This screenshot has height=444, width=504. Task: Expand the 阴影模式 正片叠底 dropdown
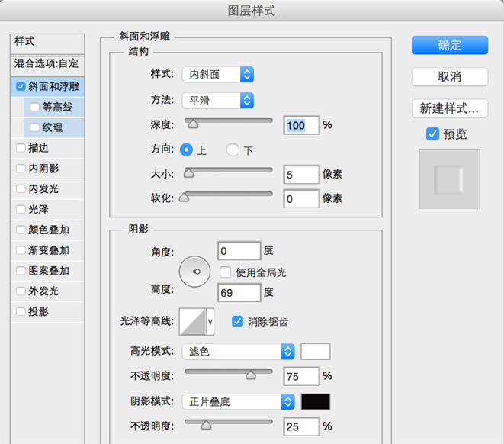238,401
